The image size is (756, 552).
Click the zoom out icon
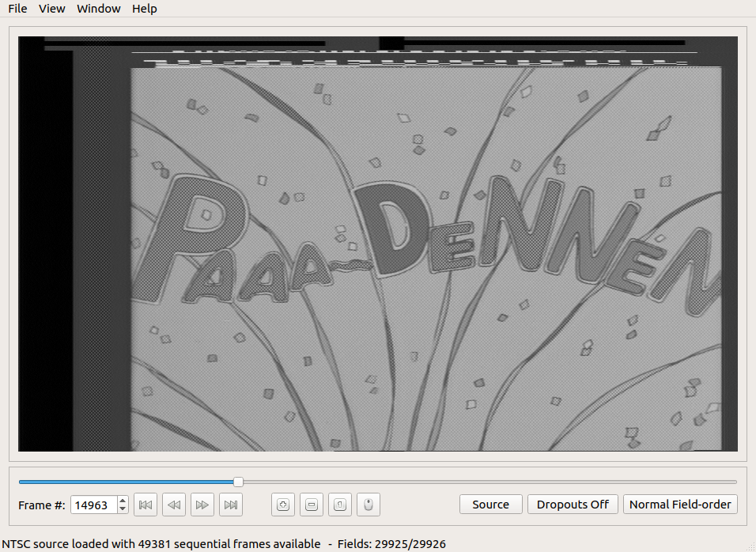[x=312, y=505]
